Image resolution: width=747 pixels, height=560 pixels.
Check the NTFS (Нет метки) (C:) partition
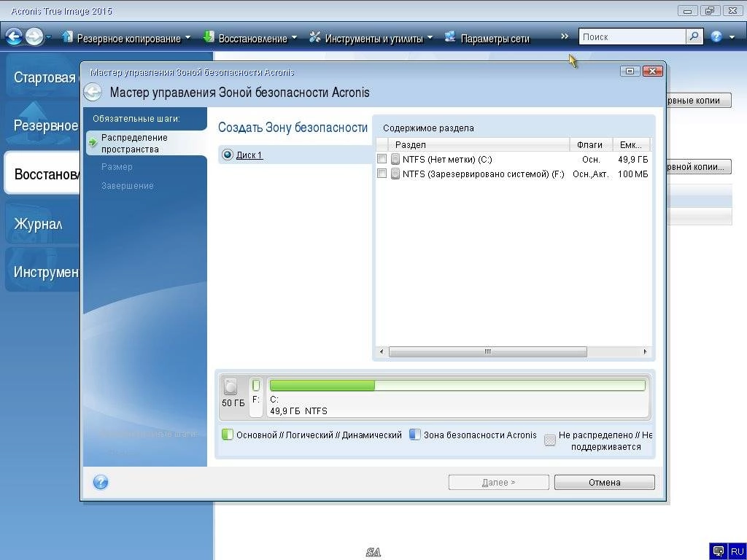[x=382, y=158]
